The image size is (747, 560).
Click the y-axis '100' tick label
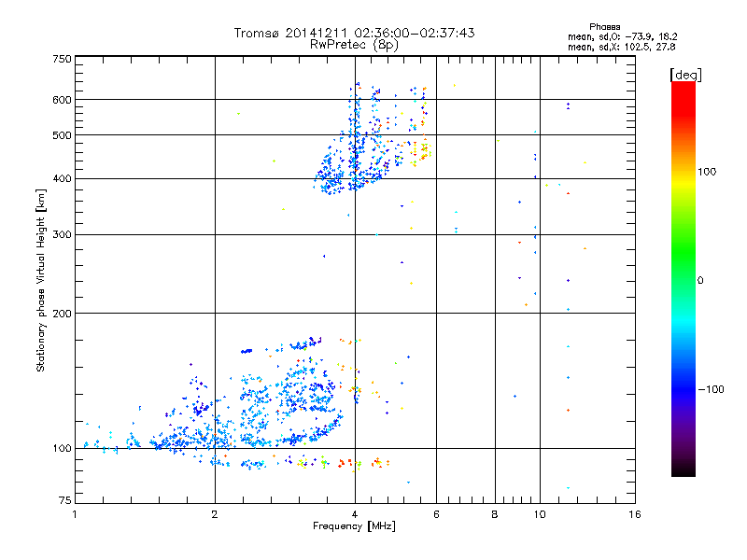tap(63, 449)
